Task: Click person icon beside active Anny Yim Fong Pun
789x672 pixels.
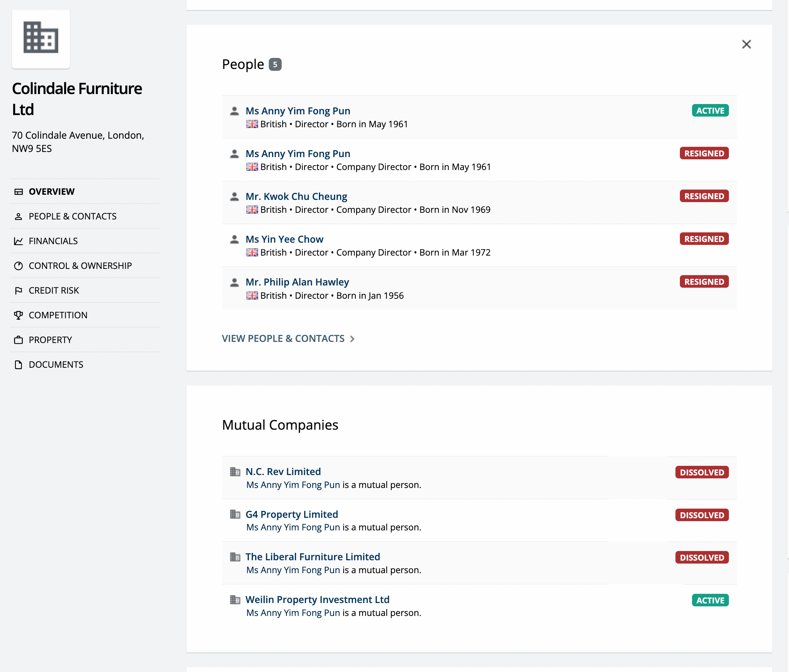Action: tap(234, 111)
